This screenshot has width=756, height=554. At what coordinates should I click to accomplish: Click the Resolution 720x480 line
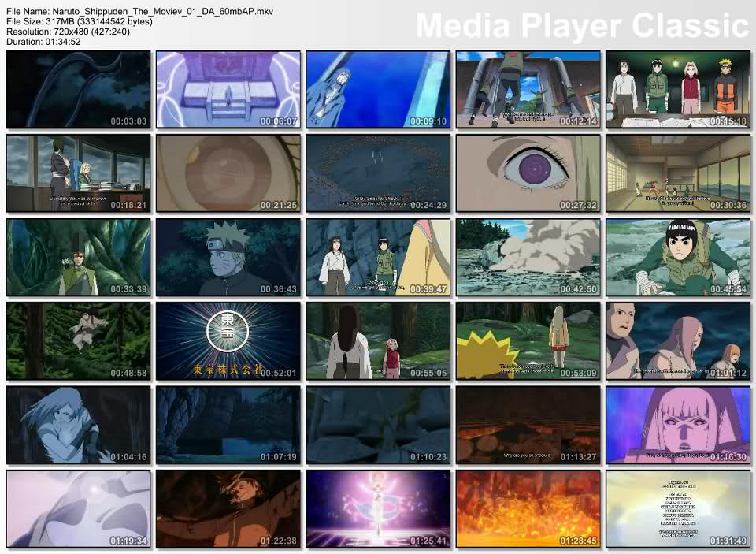(68, 32)
